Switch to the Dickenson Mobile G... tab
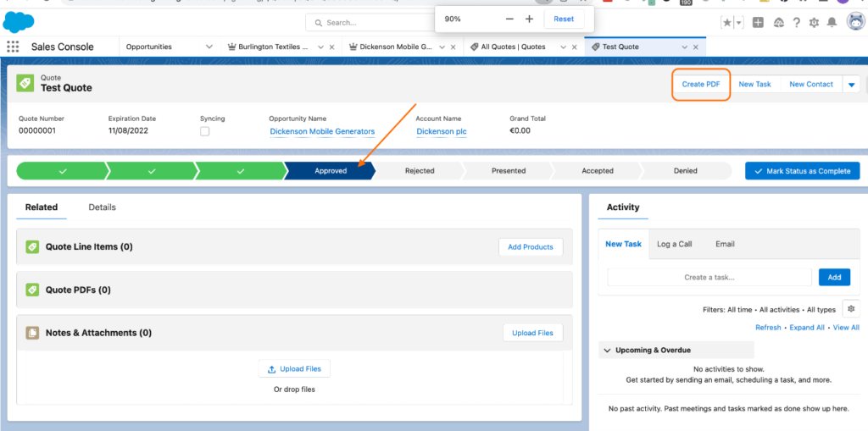 tap(390, 47)
